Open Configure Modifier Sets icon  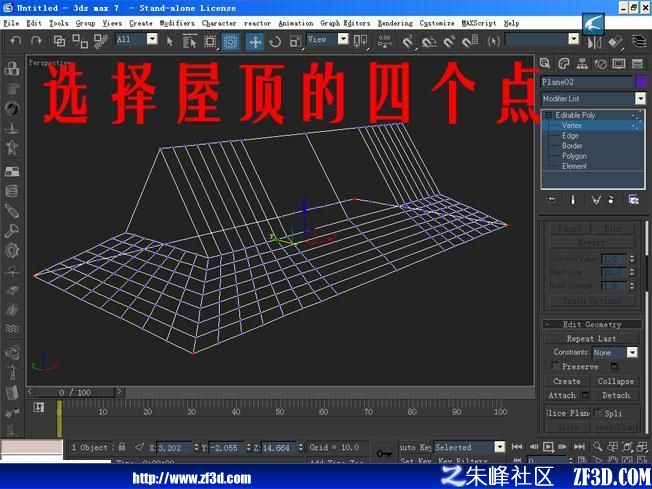tap(633, 200)
